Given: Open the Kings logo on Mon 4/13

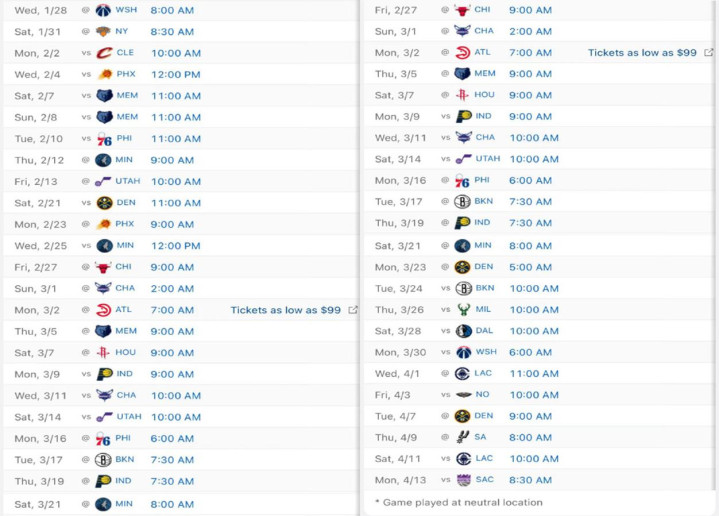Looking at the screenshot, I should click(464, 480).
